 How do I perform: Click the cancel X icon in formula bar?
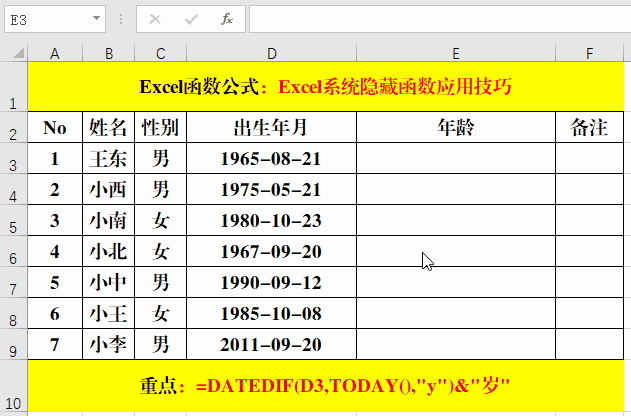tap(155, 19)
